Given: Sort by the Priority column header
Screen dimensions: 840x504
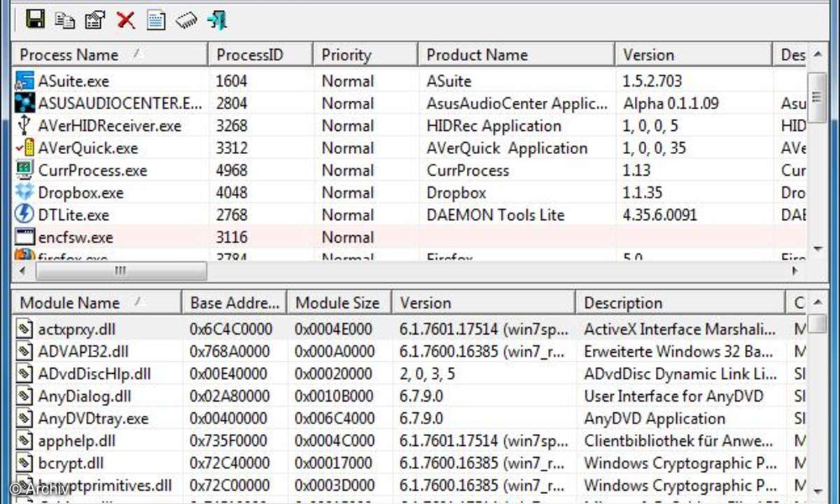Looking at the screenshot, I should tap(365, 55).
